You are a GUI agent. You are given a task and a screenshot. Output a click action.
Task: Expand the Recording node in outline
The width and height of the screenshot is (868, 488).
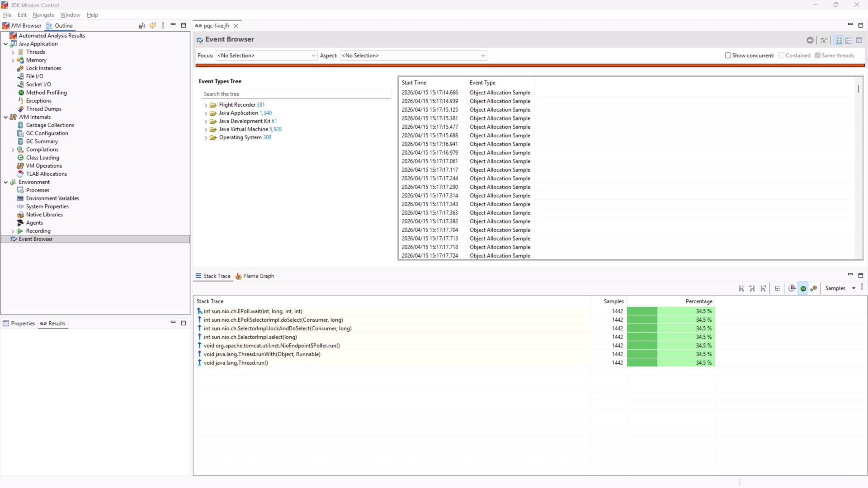tap(13, 231)
